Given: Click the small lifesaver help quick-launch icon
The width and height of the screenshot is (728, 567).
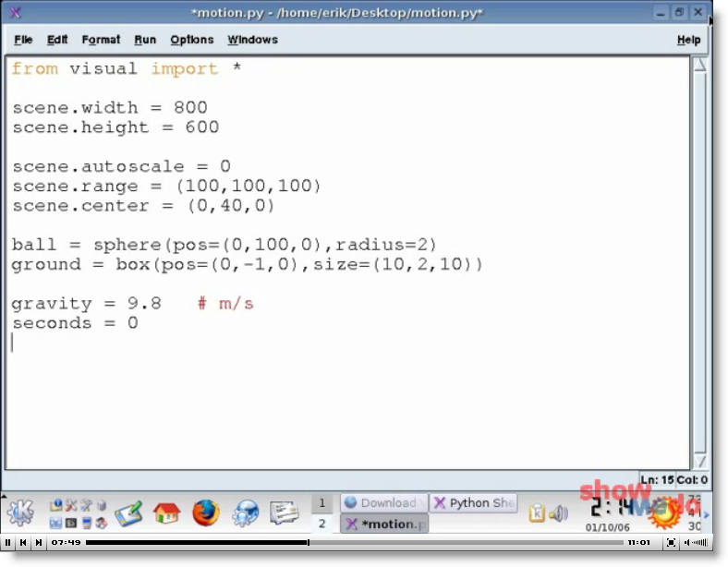Looking at the screenshot, I should click(102, 524).
